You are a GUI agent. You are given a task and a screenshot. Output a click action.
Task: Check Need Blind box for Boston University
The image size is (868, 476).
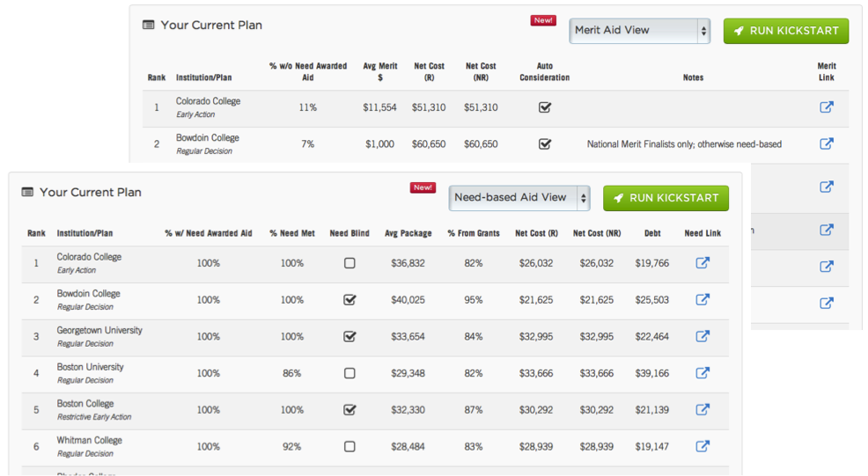point(349,373)
